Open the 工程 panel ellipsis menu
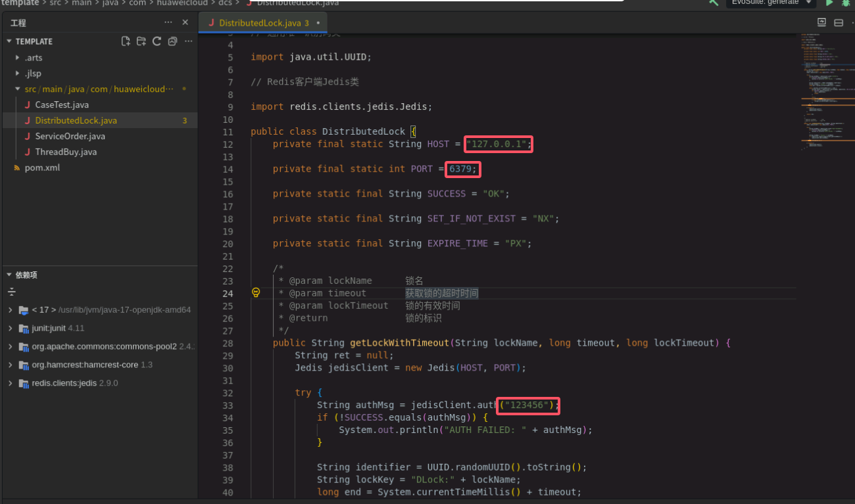This screenshot has width=855, height=504. coord(169,22)
